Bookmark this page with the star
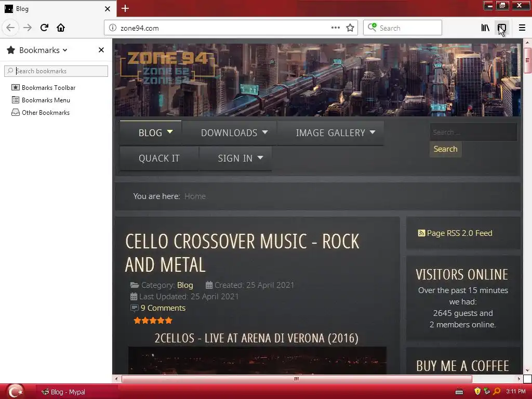The width and height of the screenshot is (532, 399). click(x=350, y=28)
